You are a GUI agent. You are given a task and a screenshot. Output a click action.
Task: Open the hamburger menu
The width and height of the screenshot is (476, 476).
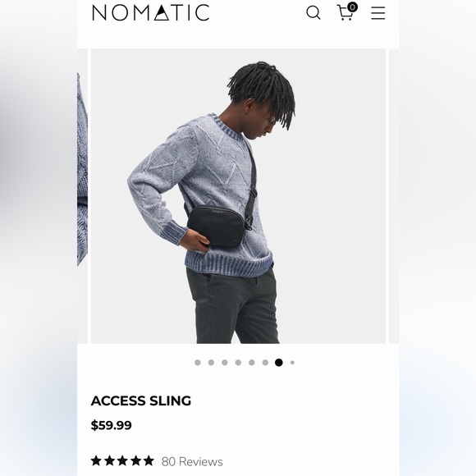tap(378, 13)
